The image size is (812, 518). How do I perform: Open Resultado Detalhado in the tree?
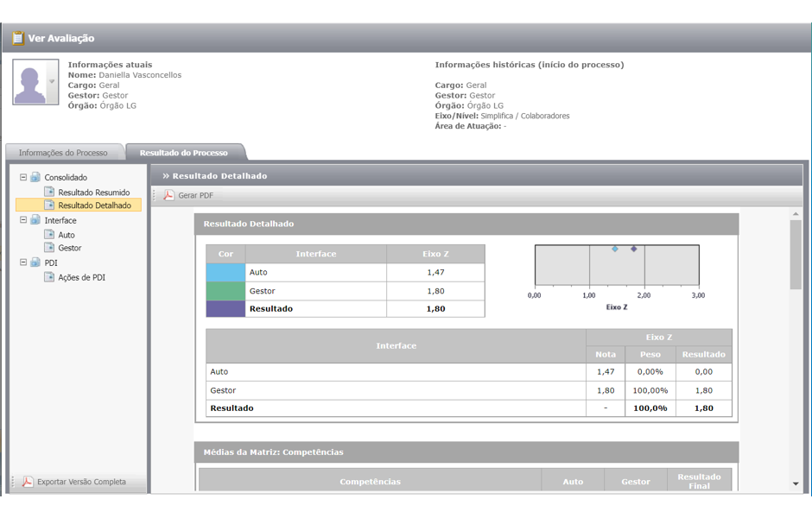click(x=94, y=205)
